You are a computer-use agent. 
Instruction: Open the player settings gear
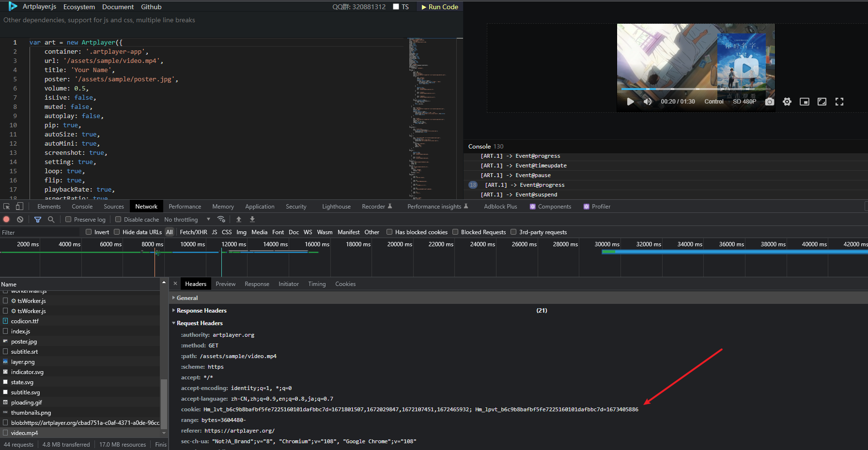787,102
